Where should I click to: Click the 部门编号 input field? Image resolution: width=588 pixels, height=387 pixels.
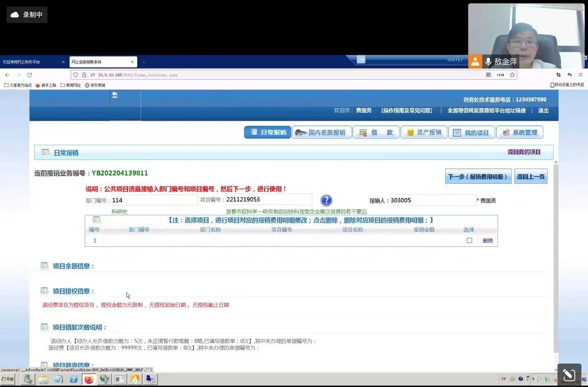(154, 200)
